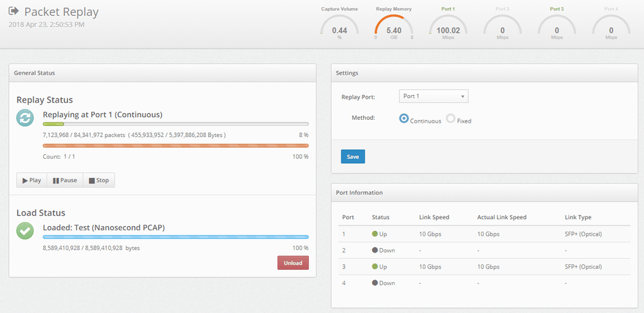
Task: Open the Replay Port dropdown
Action: click(433, 97)
